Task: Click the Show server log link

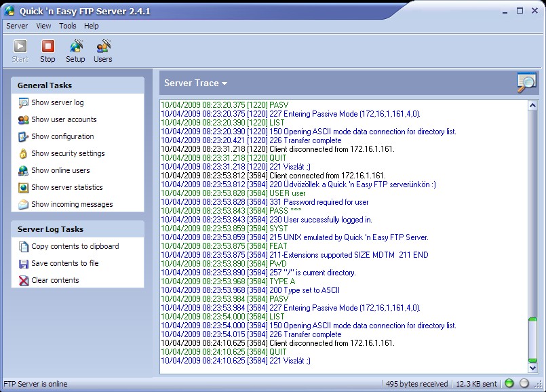Action: pos(58,102)
